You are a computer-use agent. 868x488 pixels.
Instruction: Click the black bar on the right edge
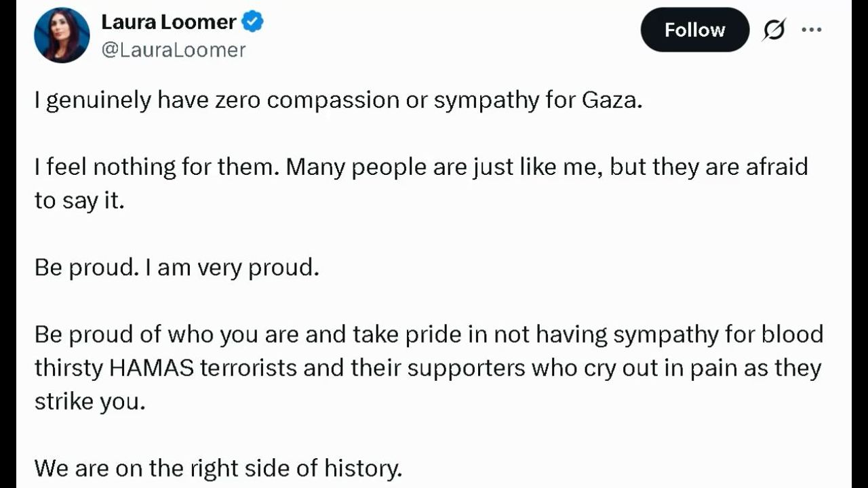(859, 244)
